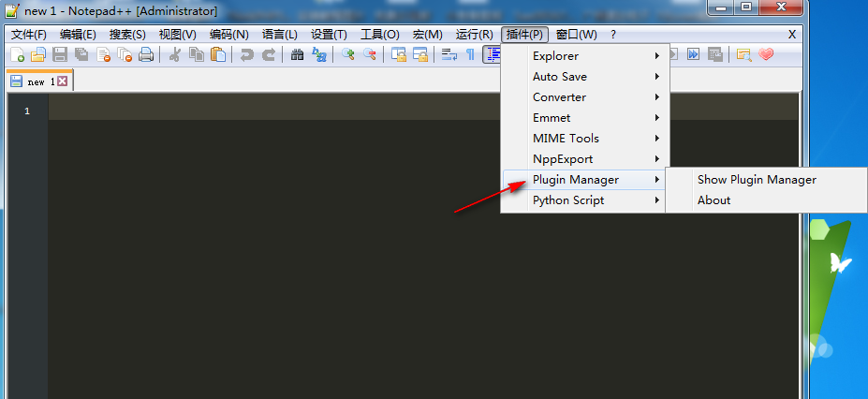The height and width of the screenshot is (399, 868).
Task: Close document with the menu bar X
Action: (792, 35)
